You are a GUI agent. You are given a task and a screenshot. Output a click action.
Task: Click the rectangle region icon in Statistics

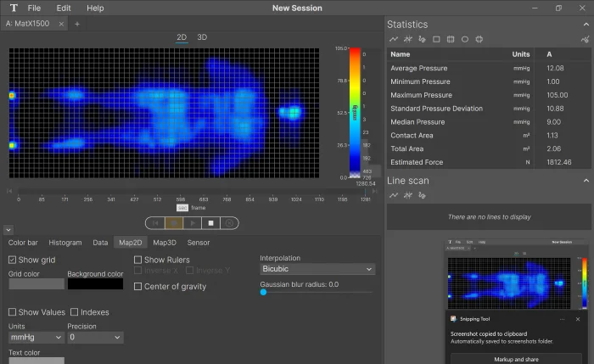(436, 39)
